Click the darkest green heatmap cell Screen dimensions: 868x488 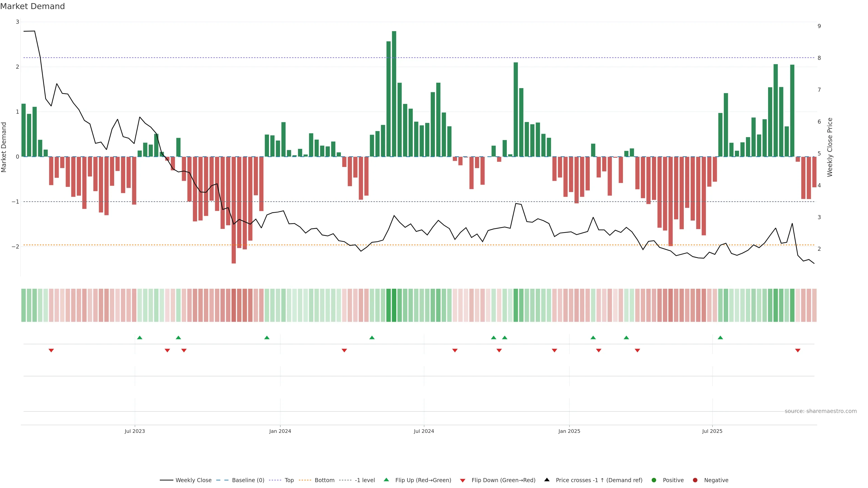394,305
